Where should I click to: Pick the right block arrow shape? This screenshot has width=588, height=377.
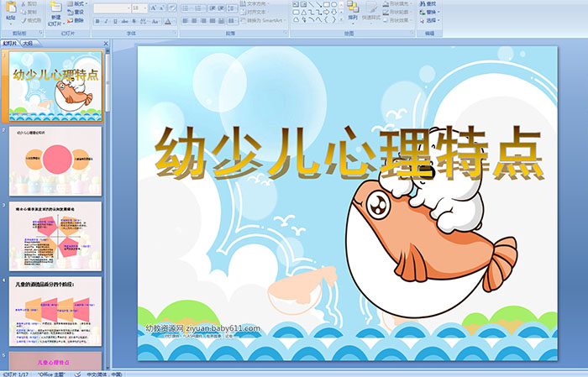click(x=326, y=13)
